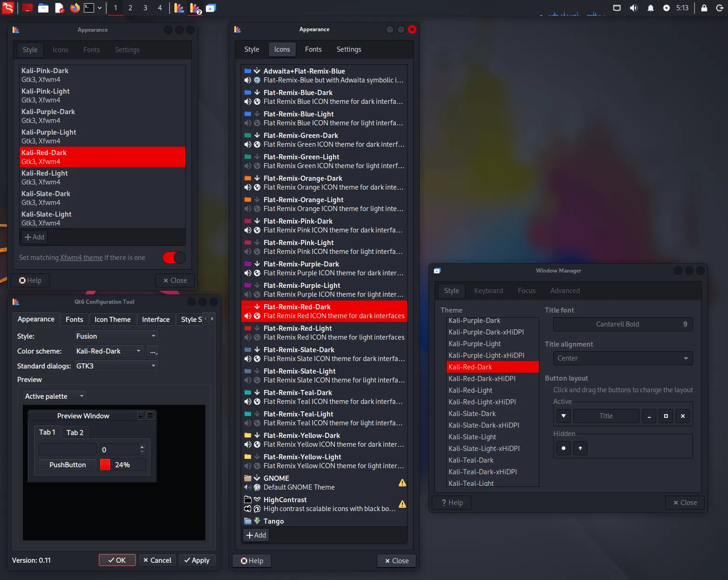Screen dimensions: 728x580
Task: Open notifications via the bell icon
Action: [651, 8]
